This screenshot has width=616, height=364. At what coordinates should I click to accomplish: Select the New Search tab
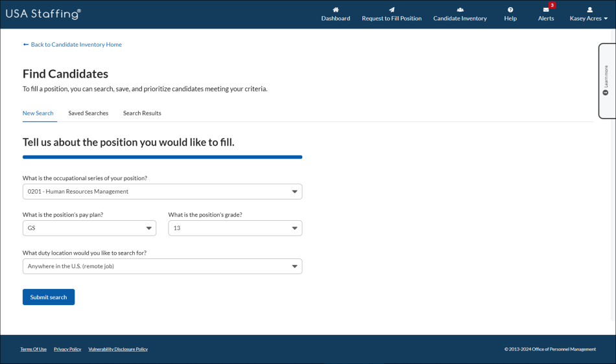point(38,113)
